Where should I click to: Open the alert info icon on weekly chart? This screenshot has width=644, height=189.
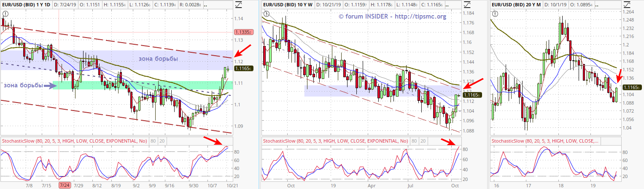[x=266, y=13]
